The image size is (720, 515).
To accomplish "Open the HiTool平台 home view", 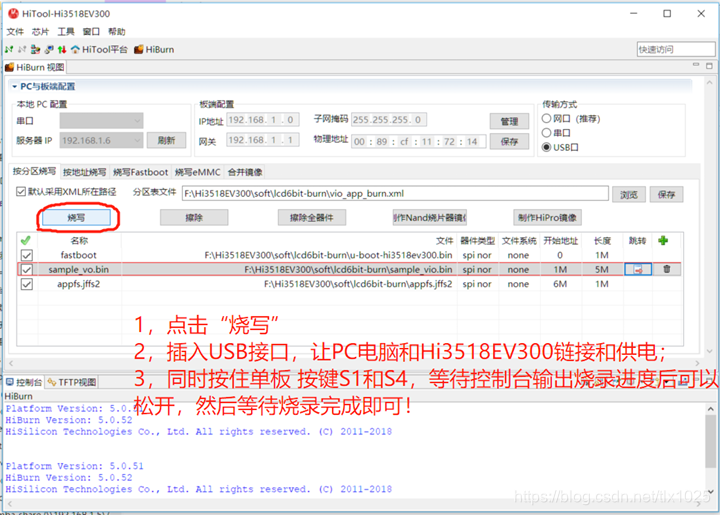I will click(x=99, y=49).
